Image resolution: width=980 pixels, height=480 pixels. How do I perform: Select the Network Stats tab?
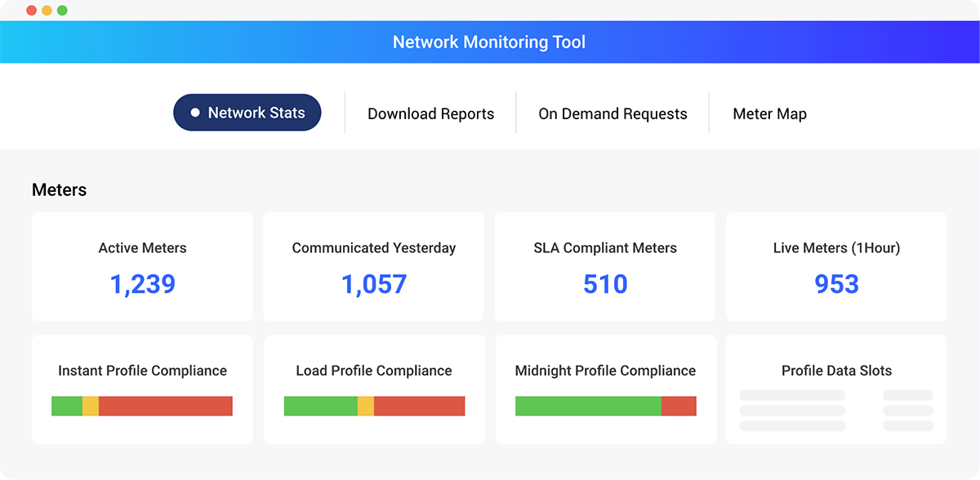click(247, 113)
